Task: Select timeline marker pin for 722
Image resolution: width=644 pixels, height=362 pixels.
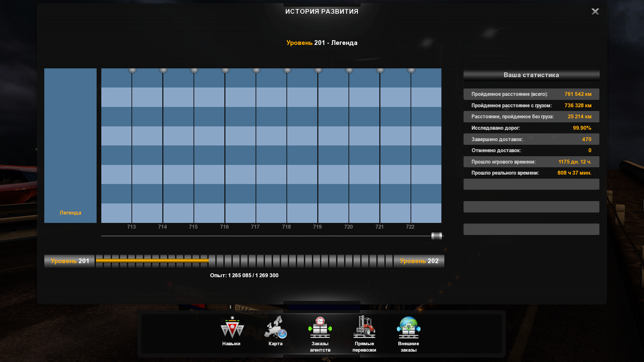Action: pos(411,70)
